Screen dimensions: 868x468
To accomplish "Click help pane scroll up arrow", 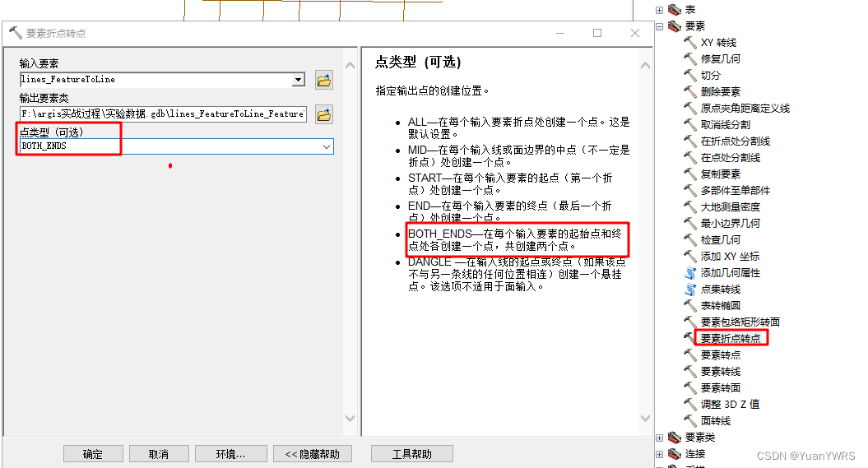I will pos(645,65).
